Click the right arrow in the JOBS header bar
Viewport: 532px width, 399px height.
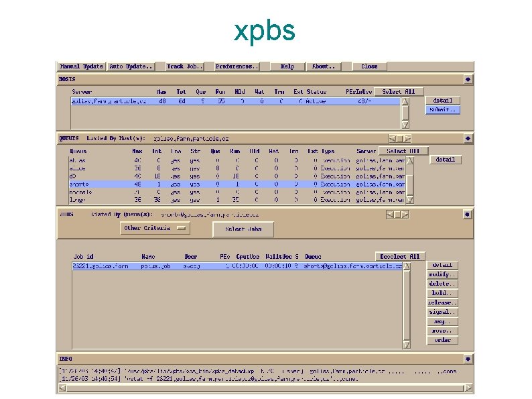(x=405, y=215)
